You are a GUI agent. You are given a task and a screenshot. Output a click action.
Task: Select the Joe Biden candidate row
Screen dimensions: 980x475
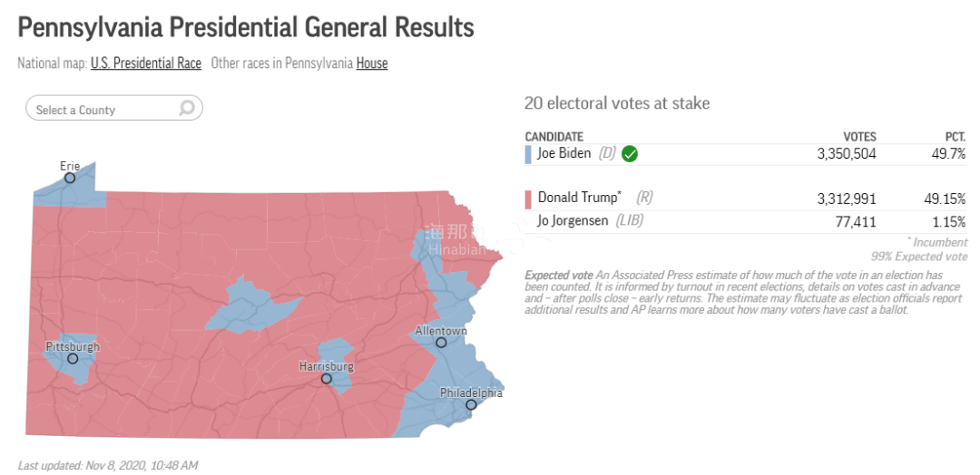(746, 154)
